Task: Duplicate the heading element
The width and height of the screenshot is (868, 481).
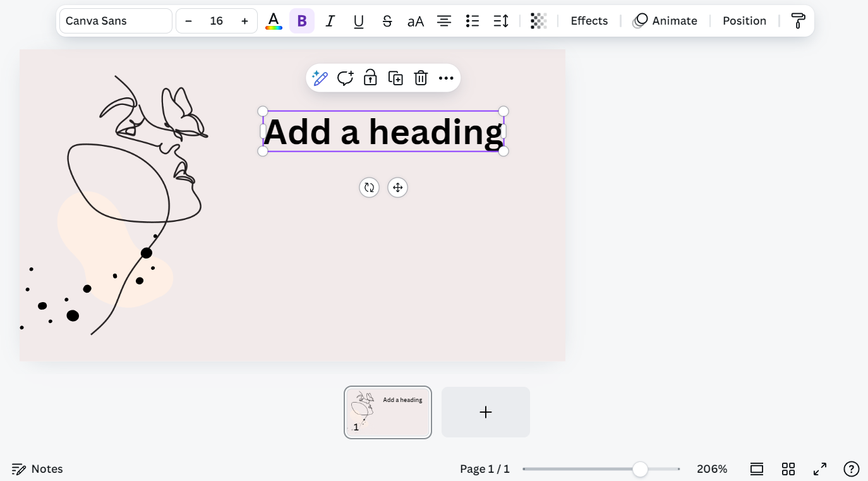Action: [x=395, y=78]
